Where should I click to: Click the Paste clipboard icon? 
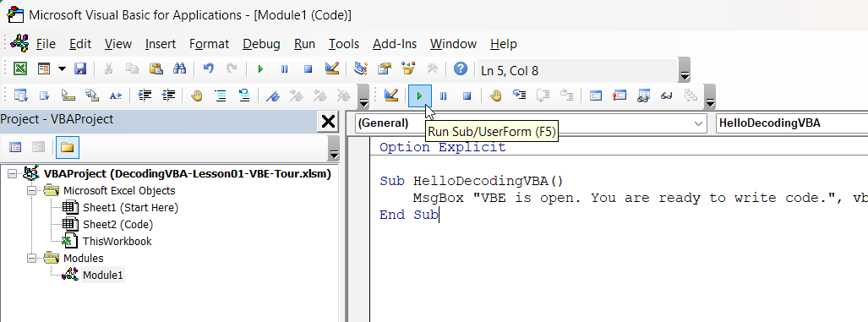pos(156,68)
